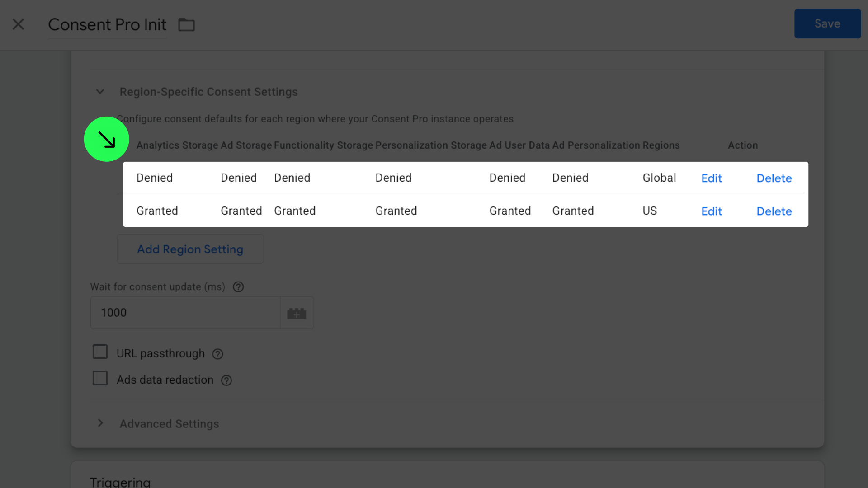Delete the Global region row
This screenshot has height=488, width=868.
click(x=774, y=178)
